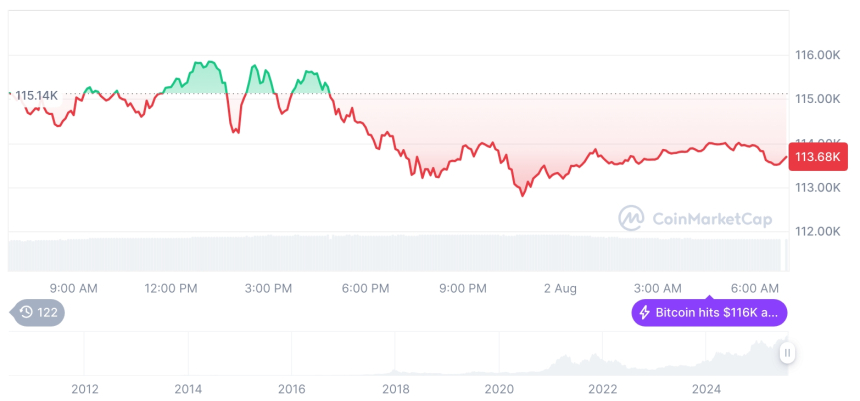860x401 pixels.
Task: Select 2020 on the overview timeline
Action: coord(498,388)
